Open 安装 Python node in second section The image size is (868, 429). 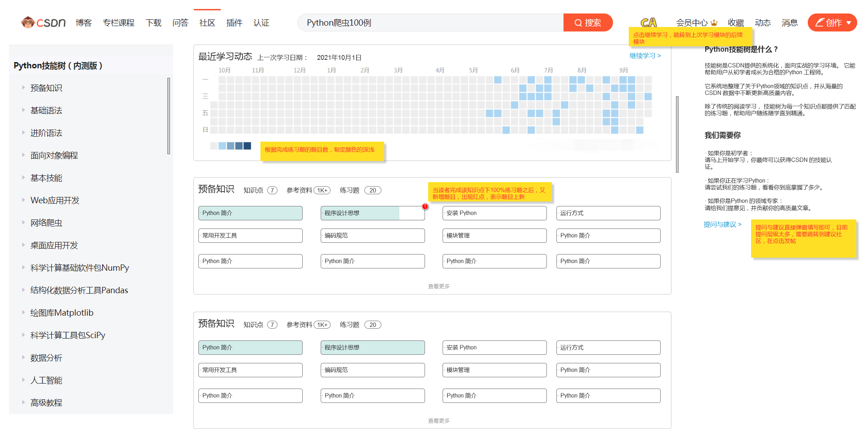tap(495, 348)
